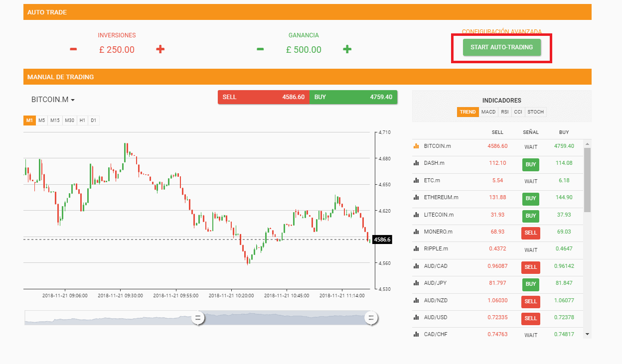The image size is (622, 364).
Task: Click the chart icon beside AUD/USD
Action: [x=416, y=318]
